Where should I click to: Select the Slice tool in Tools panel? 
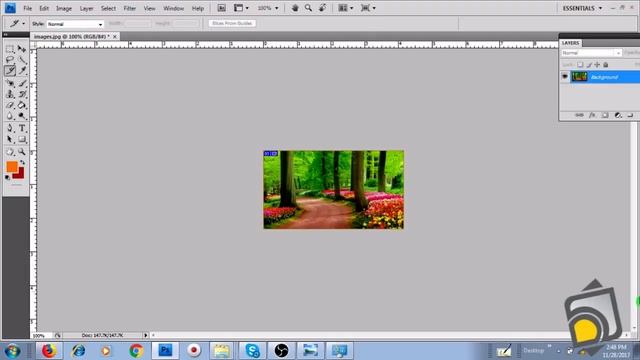pos(10,71)
